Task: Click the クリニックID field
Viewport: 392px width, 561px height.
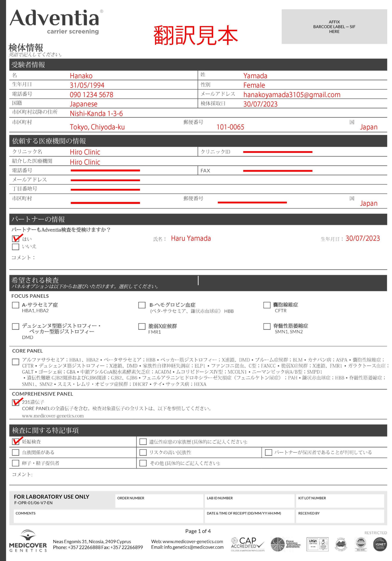Action: point(278,152)
